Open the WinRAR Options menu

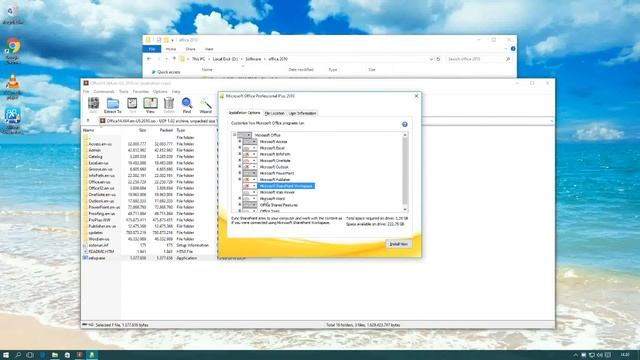coord(160,92)
